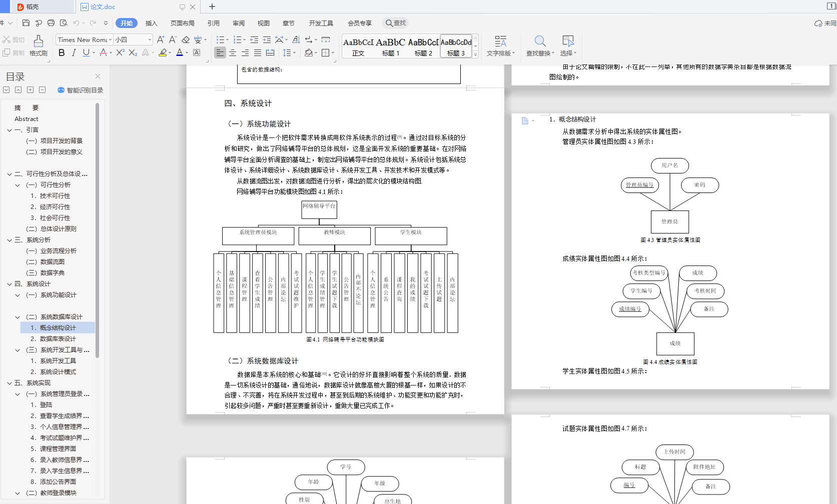Switch to the 插入 ribbon tab
Screen dimensions: 837x504
151,23
